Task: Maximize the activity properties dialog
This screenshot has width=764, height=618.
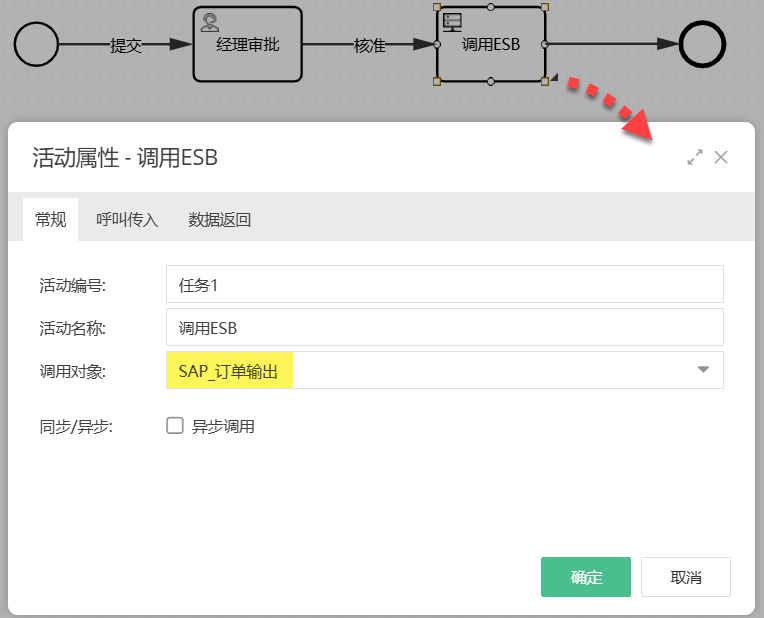Action: click(695, 157)
